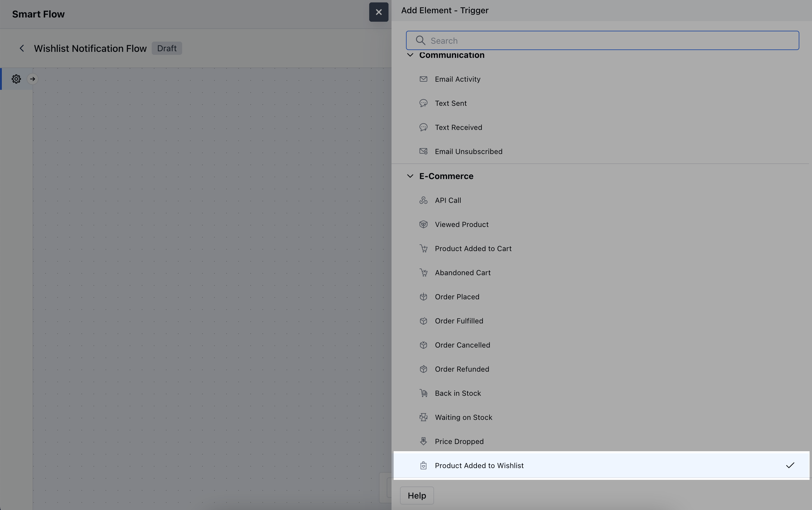
Task: Click the Back in Stock trolley icon
Action: point(423,393)
